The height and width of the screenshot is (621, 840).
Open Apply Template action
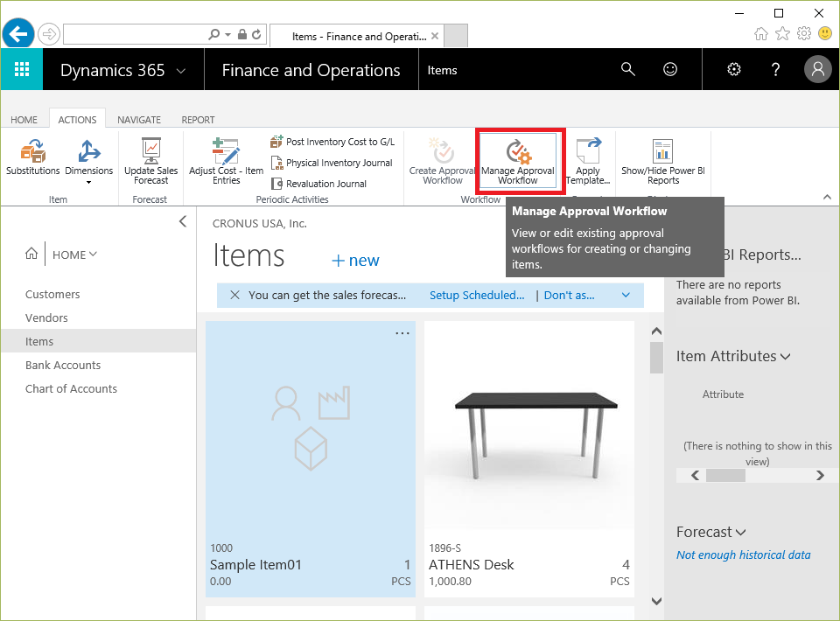coord(588,160)
